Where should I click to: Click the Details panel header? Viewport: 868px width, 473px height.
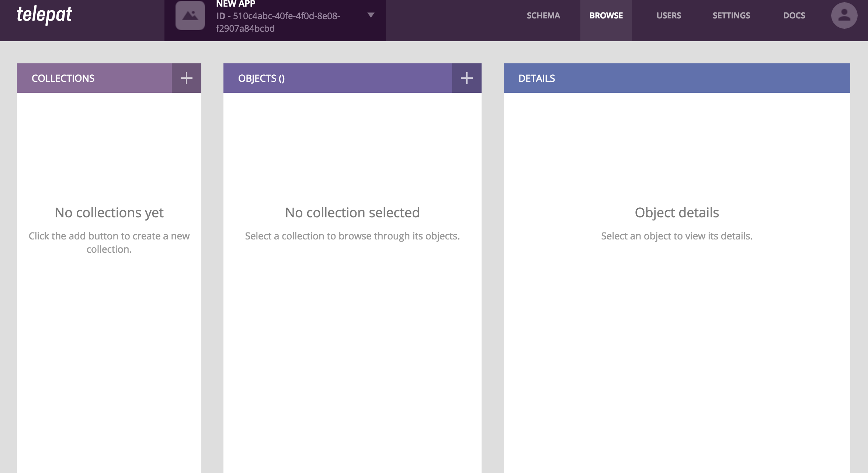(537, 78)
